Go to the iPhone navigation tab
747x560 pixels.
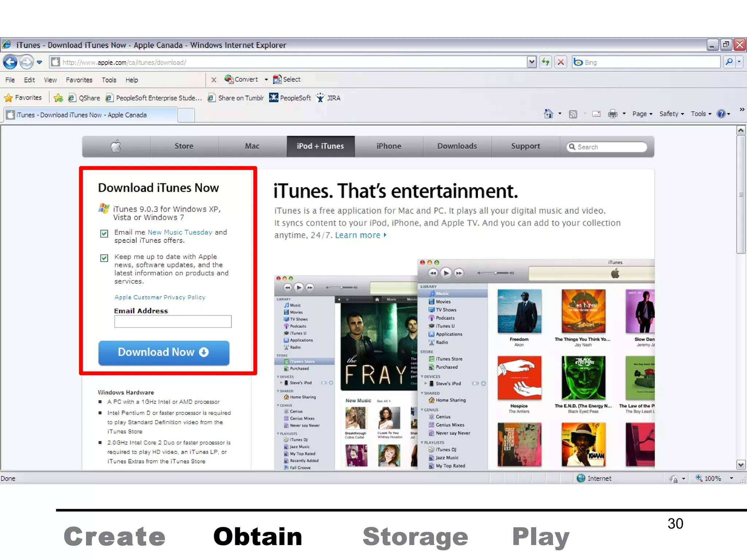coord(389,146)
